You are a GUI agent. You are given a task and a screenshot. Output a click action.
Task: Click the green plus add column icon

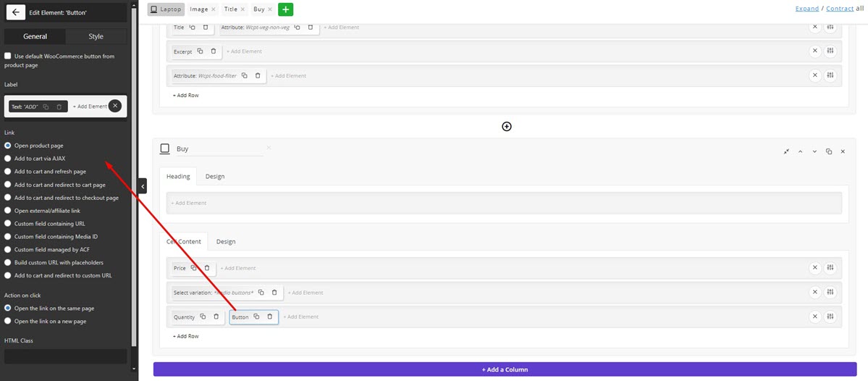tap(286, 9)
